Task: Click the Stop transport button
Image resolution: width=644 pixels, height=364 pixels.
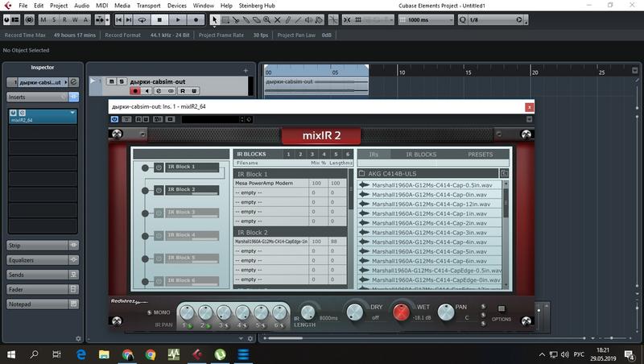Action: click(x=159, y=19)
